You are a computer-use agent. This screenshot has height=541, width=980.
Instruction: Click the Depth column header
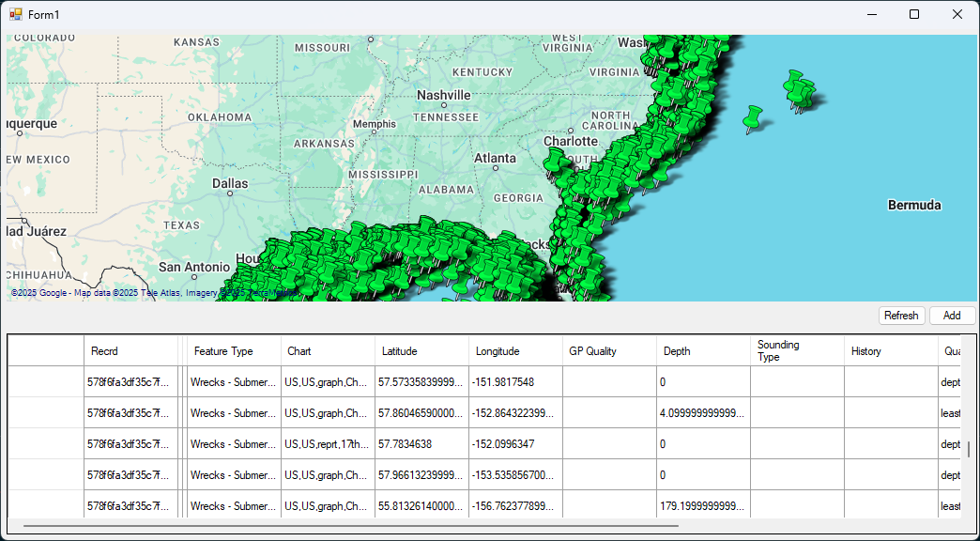703,351
